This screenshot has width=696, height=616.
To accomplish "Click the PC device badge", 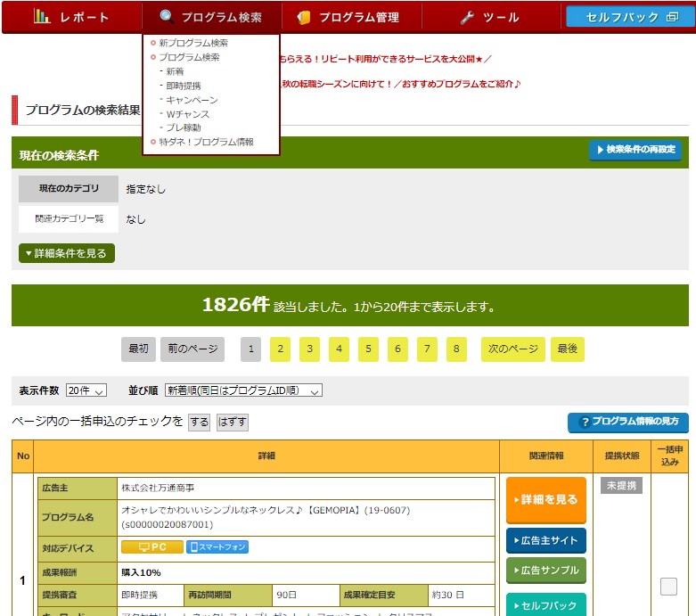I will click(x=151, y=547).
